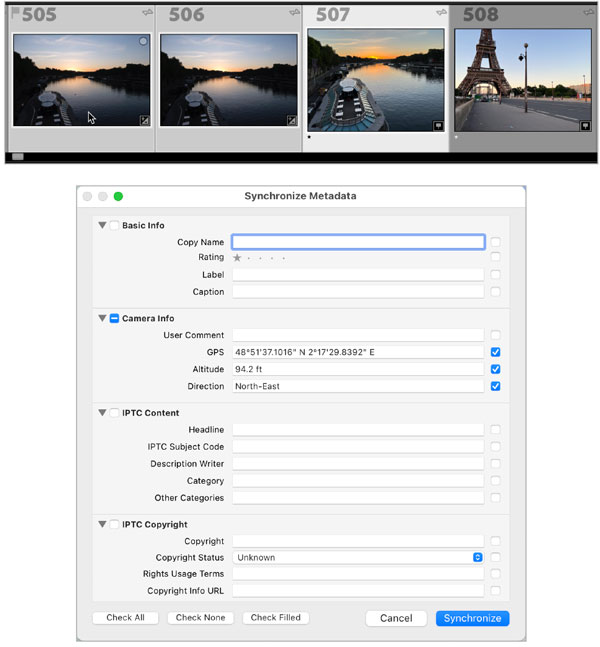Enable the Caption checkbox
The image size is (600, 647).
point(496,292)
